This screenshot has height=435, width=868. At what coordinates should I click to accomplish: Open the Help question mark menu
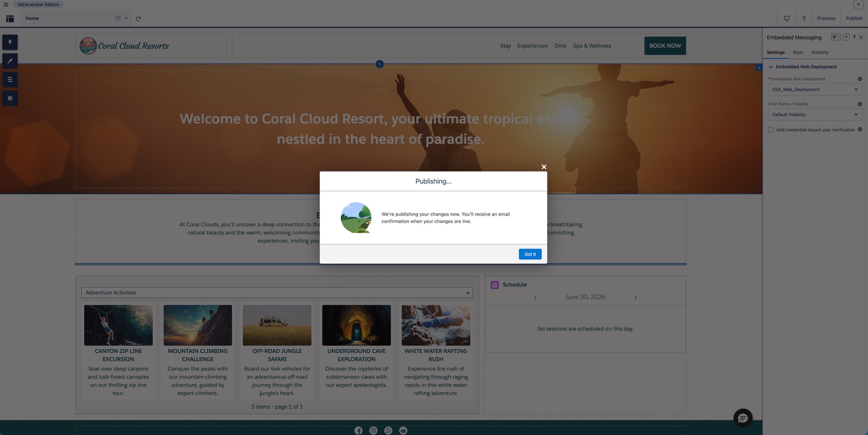804,18
